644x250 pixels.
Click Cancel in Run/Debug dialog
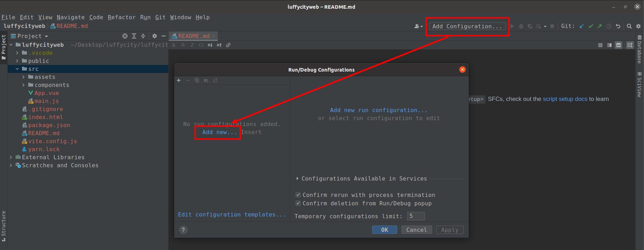click(416, 230)
